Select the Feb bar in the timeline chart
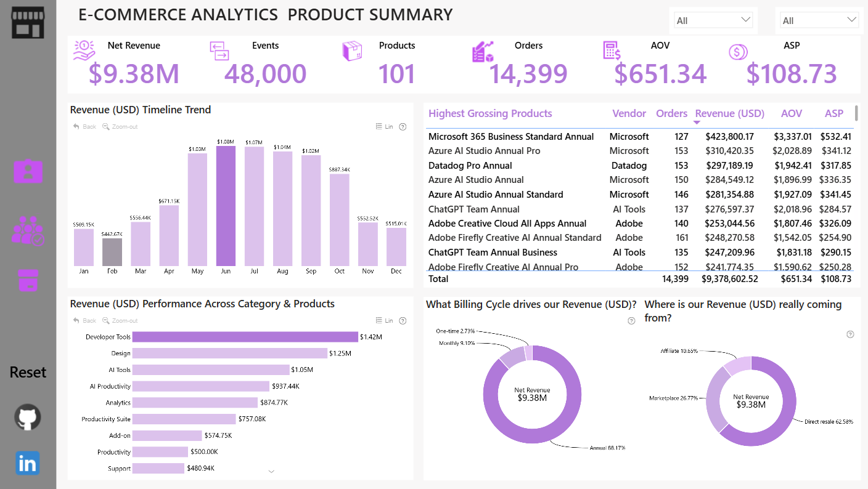The image size is (868, 489). (112, 252)
